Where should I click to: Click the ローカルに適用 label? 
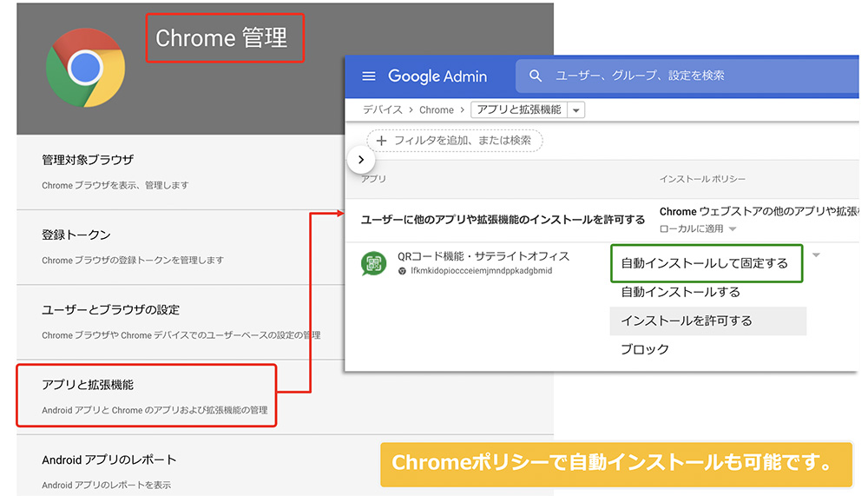(692, 228)
